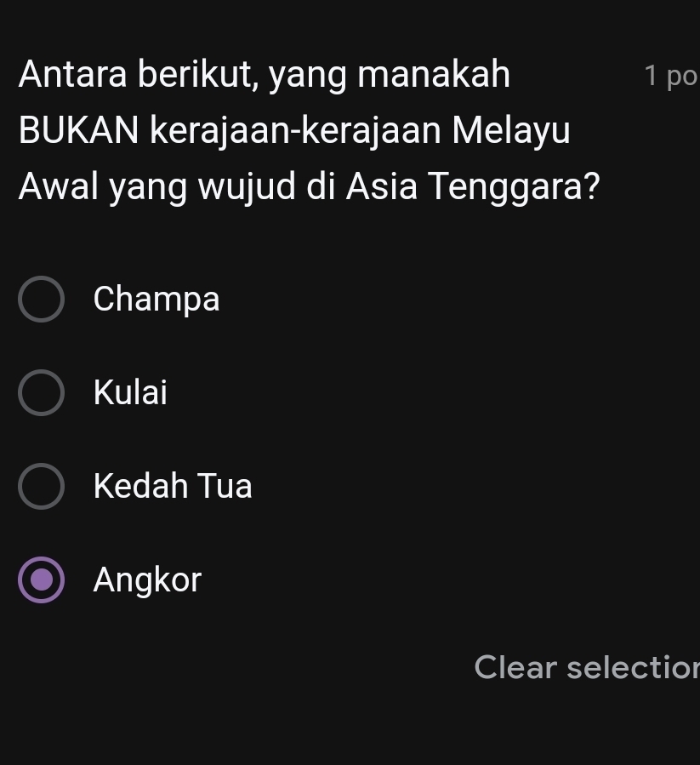Click the "Champa" answer label

[x=157, y=299]
